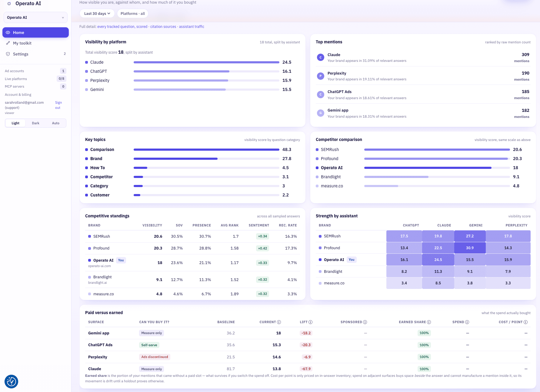
Task: Click the ChatGPT Ads avatar in Top mentions
Action: click(x=321, y=94)
